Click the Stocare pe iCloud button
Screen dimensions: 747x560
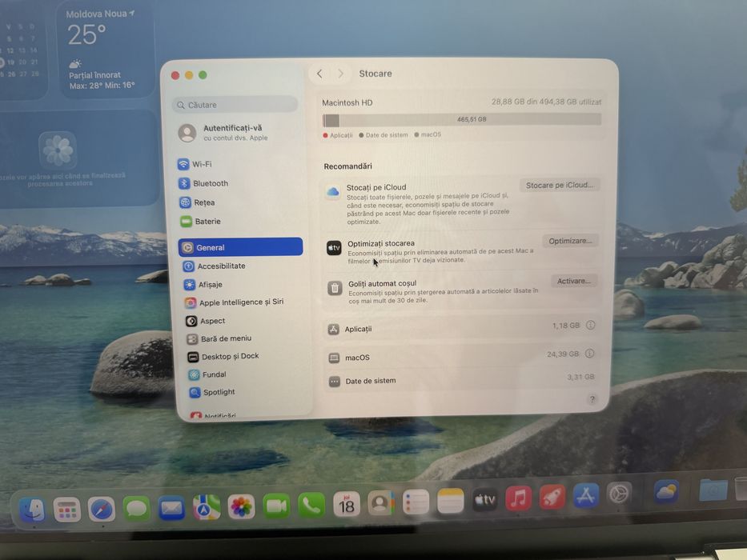[x=560, y=186]
